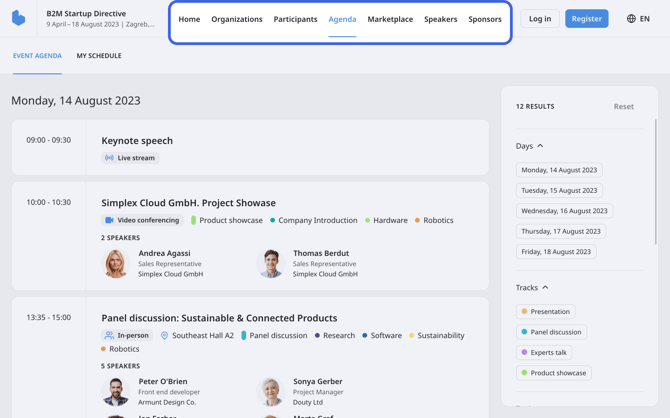Filter by Monday, 14 August 2023
The width and height of the screenshot is (670, 418).
click(559, 170)
